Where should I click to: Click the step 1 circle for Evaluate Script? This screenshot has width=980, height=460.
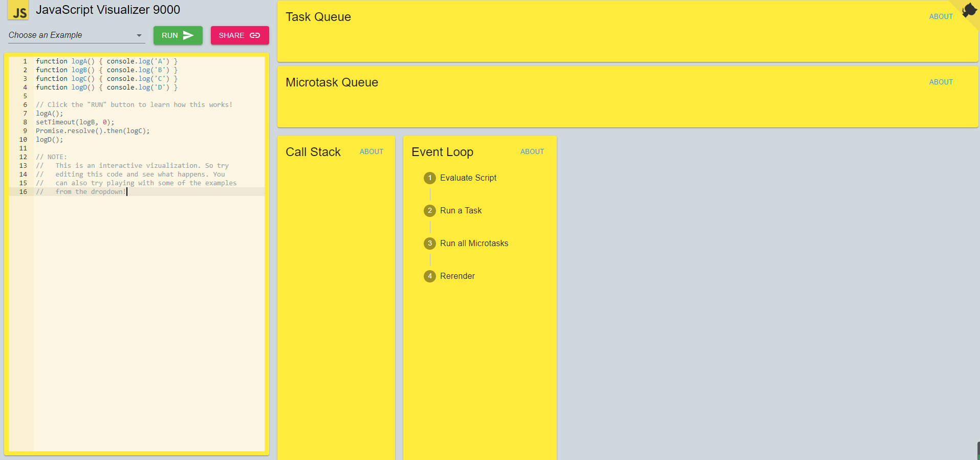[430, 178]
